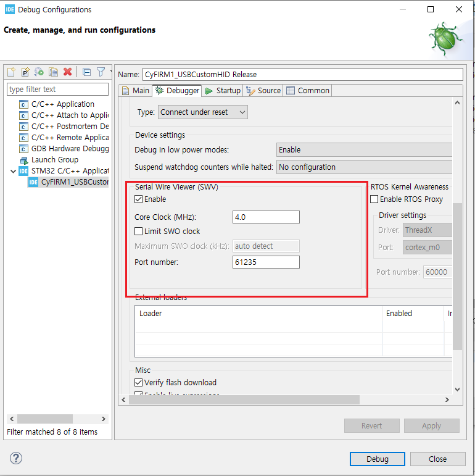Click Loader column header
The image size is (475, 476).
(x=258, y=314)
